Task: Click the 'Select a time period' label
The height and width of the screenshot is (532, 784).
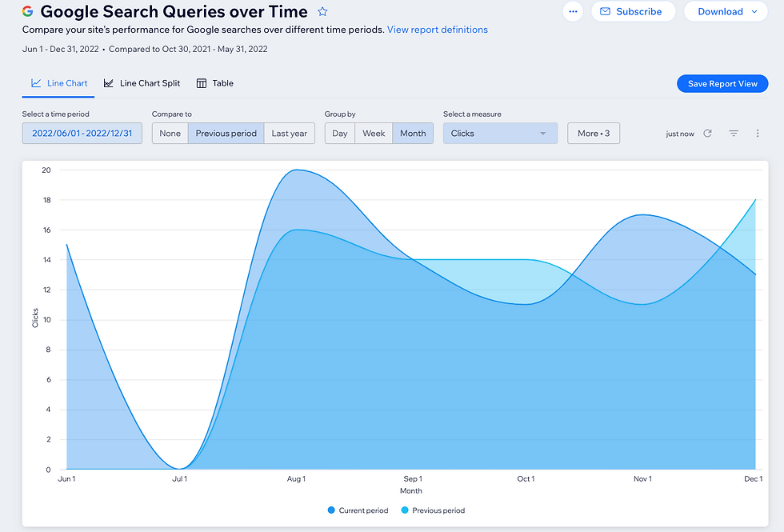Action: coord(55,114)
